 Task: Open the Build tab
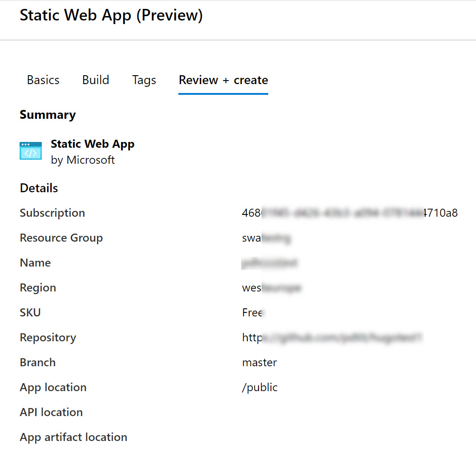(96, 80)
